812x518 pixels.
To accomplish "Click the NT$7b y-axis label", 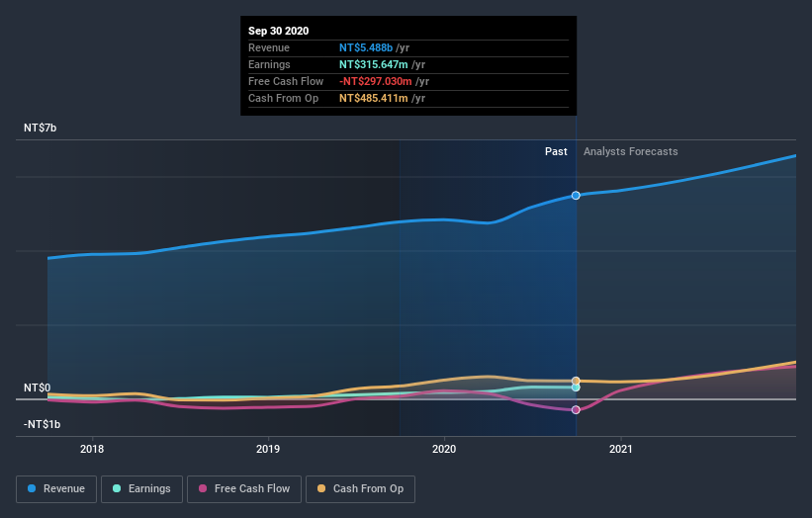I will click(41, 128).
